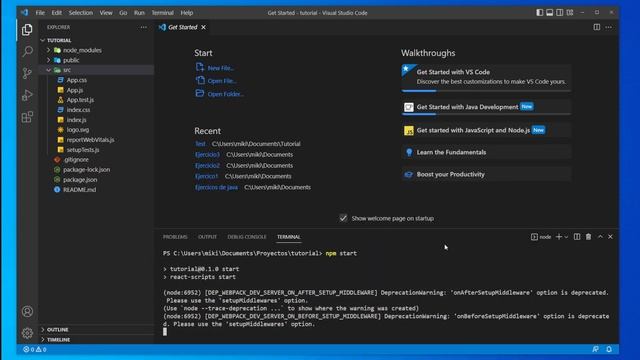Open the Run menu

point(139,13)
